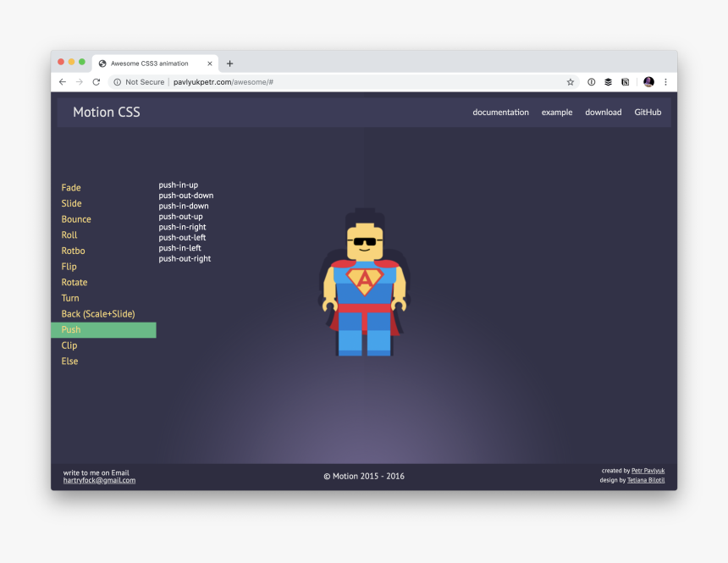Play the push-in-left animation

point(179,248)
